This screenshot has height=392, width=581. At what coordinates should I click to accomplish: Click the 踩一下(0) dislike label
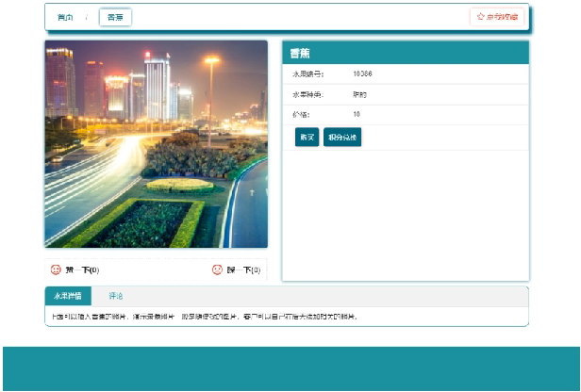coord(242,269)
